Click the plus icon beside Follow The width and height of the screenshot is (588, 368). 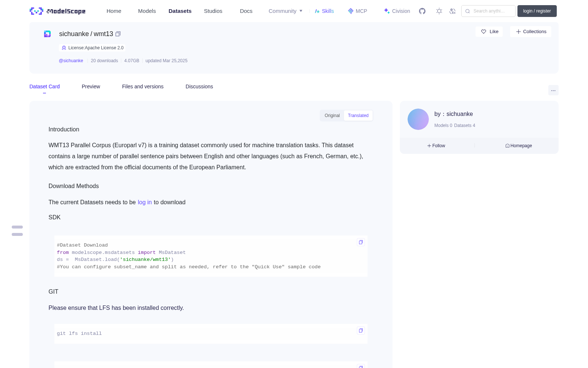(429, 146)
